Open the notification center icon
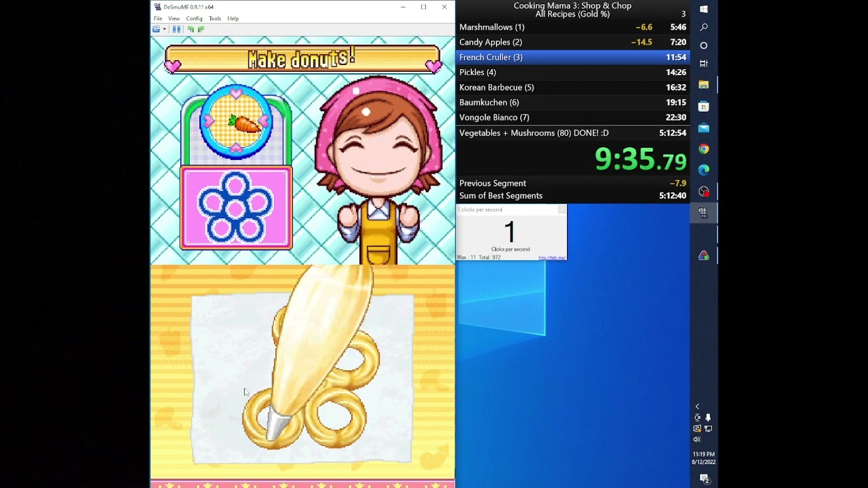The image size is (868, 488). click(705, 479)
